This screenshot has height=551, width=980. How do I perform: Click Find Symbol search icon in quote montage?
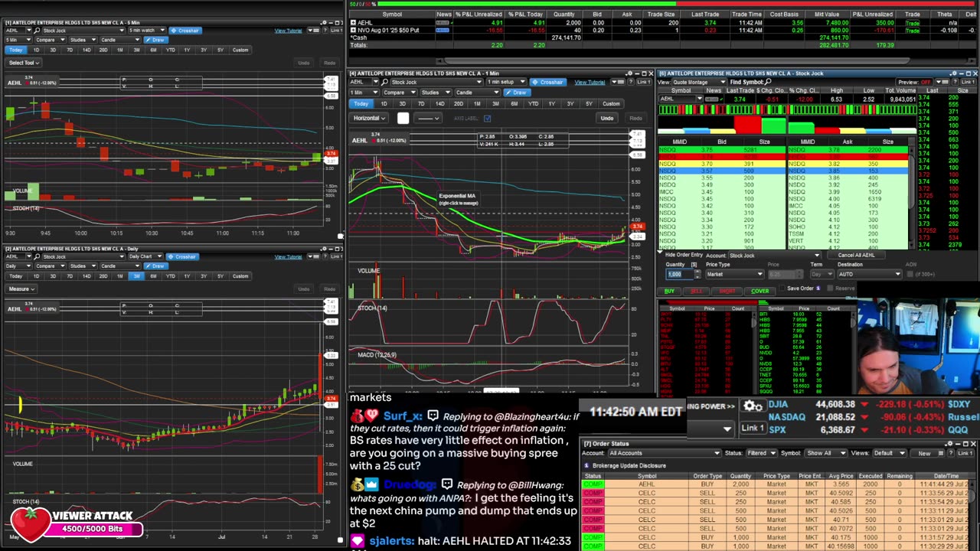pos(768,82)
